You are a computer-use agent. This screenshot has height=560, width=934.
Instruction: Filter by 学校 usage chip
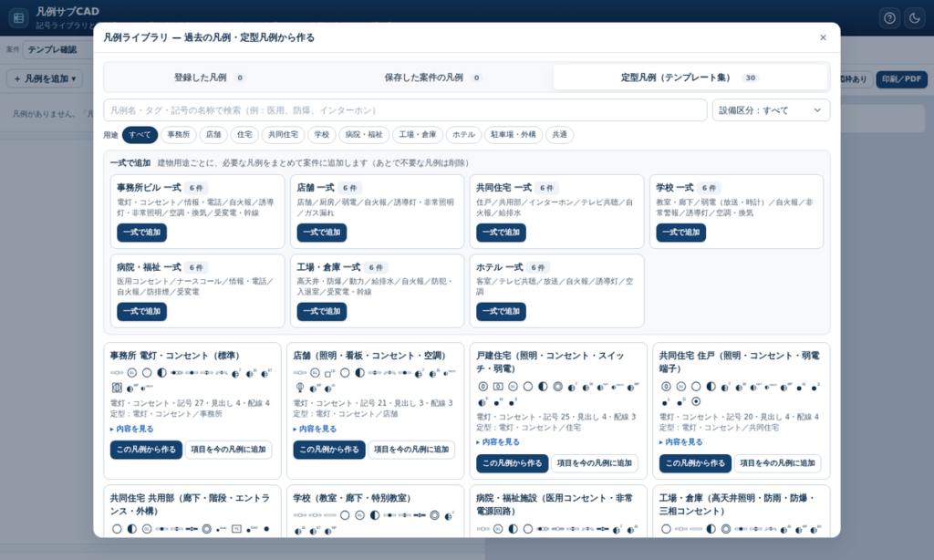322,135
